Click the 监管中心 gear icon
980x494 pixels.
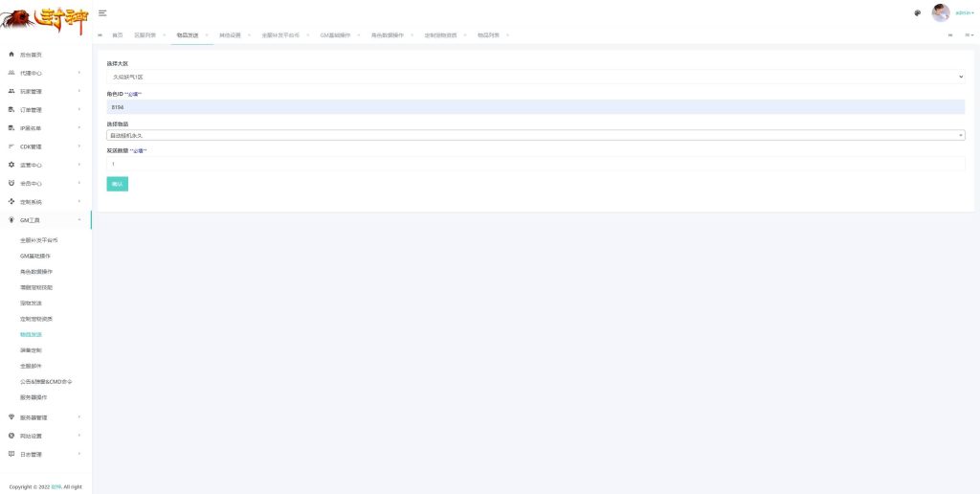11,165
